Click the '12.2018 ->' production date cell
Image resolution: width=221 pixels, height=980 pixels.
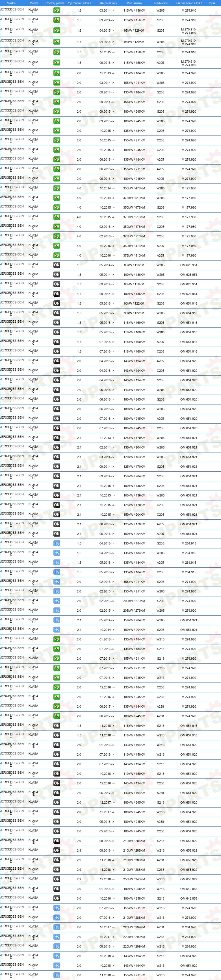pos(107,879)
